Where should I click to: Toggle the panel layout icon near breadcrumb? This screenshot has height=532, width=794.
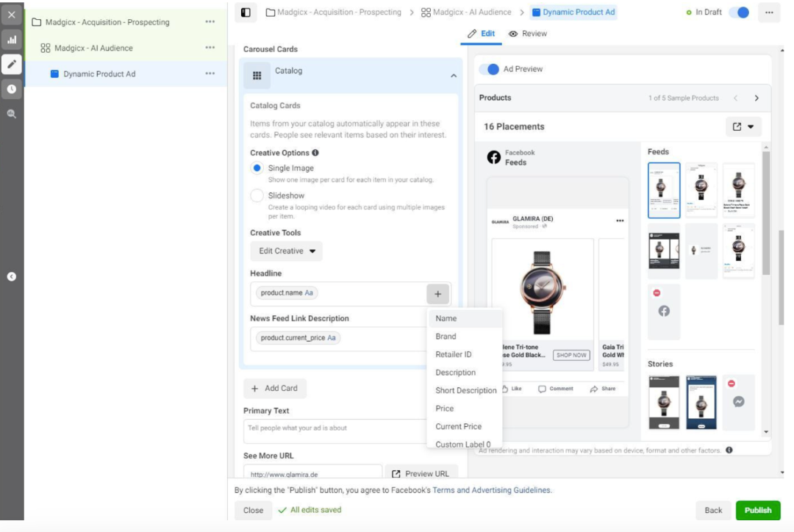pyautogui.click(x=246, y=12)
